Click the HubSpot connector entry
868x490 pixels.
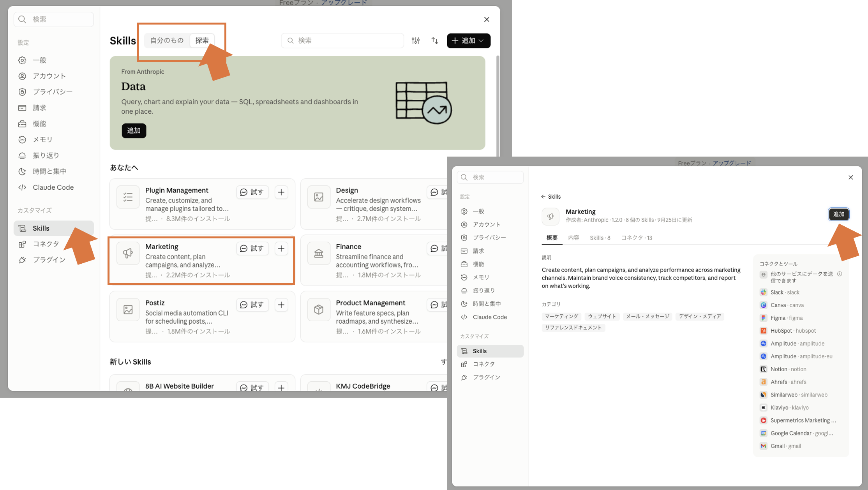click(x=788, y=331)
